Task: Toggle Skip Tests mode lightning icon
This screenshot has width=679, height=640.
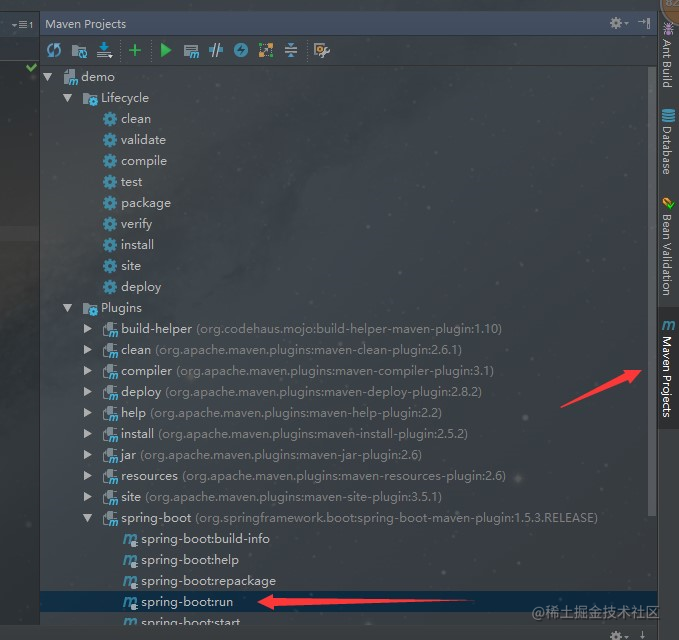Action: point(241,50)
